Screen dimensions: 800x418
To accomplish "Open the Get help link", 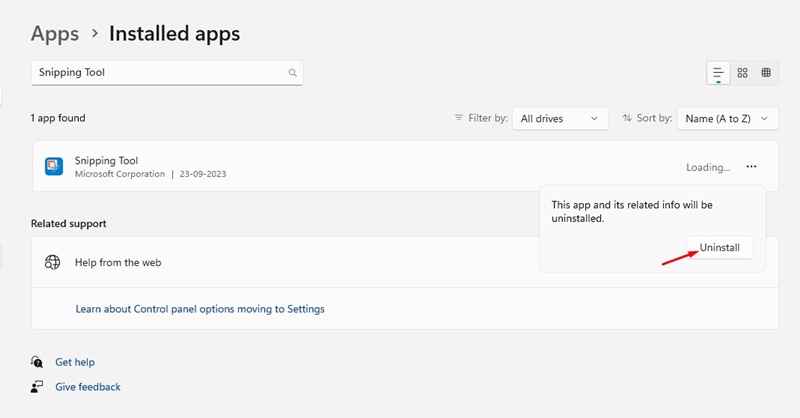I will point(75,362).
